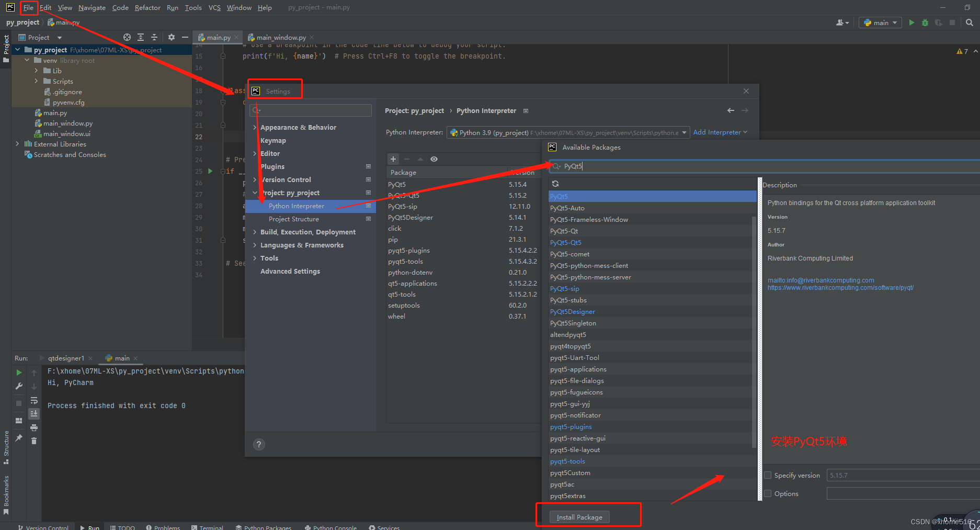Pin the Run tab

click(19, 437)
